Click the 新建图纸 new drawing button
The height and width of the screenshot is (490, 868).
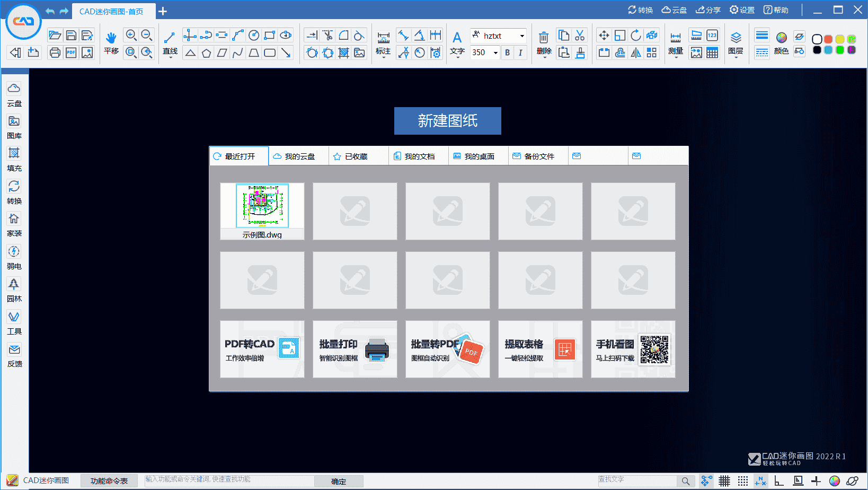[448, 121]
